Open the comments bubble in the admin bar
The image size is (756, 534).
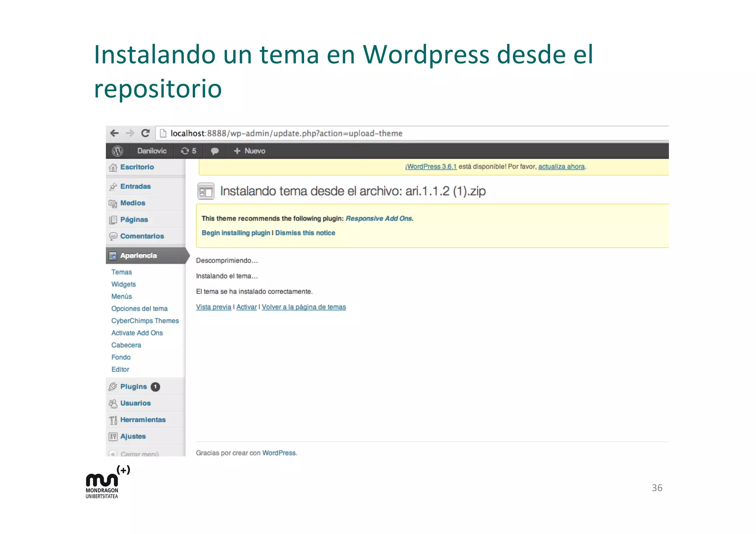pyautogui.click(x=214, y=151)
